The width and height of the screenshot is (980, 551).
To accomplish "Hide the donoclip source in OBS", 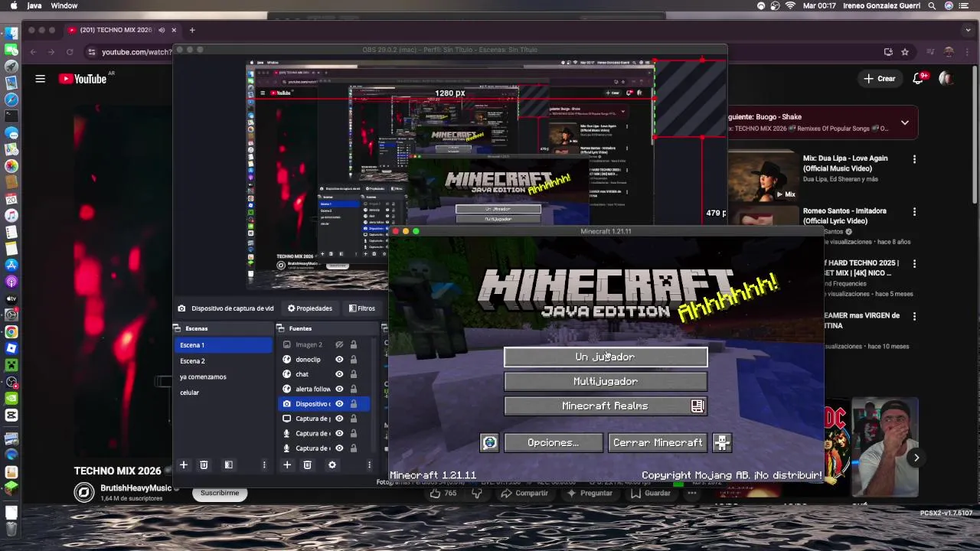I will 339,360.
